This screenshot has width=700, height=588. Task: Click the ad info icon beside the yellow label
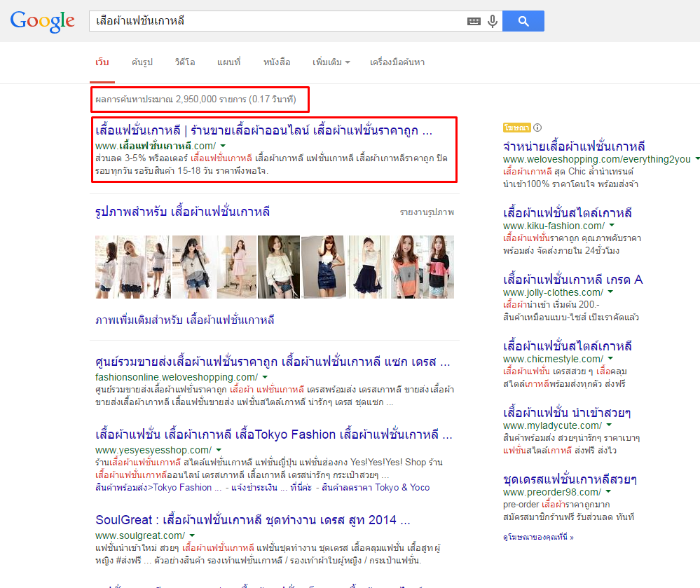pyautogui.click(x=537, y=128)
